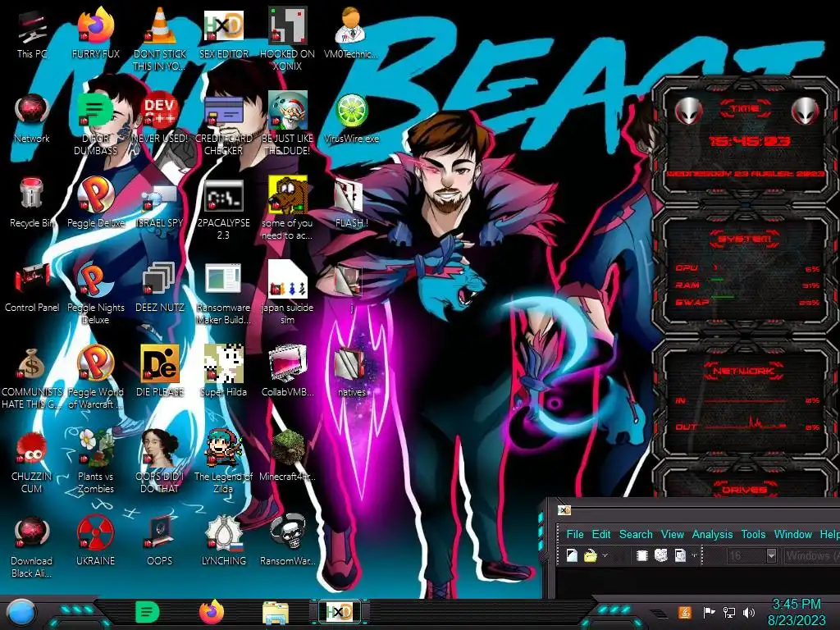Image resolution: width=840 pixels, height=630 pixels.
Task: Click the network tray icon
Action: (x=729, y=612)
